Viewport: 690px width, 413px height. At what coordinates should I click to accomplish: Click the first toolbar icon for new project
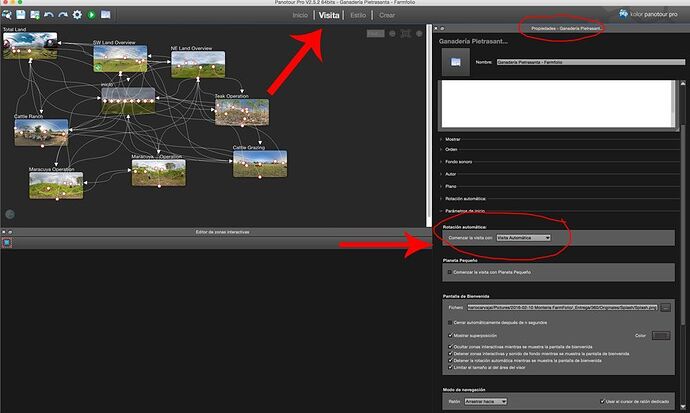click(x=7, y=15)
